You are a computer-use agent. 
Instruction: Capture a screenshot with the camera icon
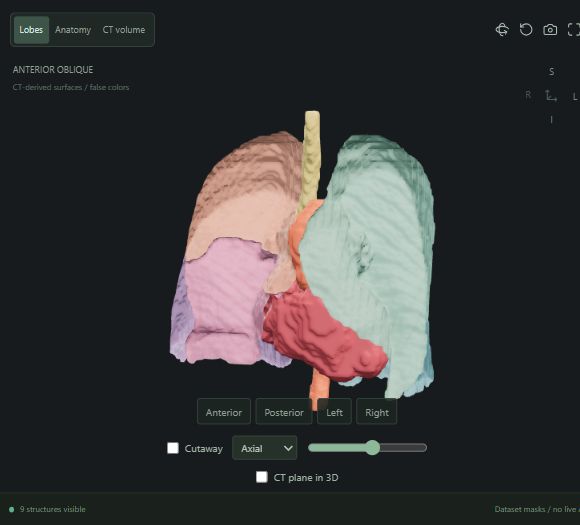pyautogui.click(x=550, y=30)
